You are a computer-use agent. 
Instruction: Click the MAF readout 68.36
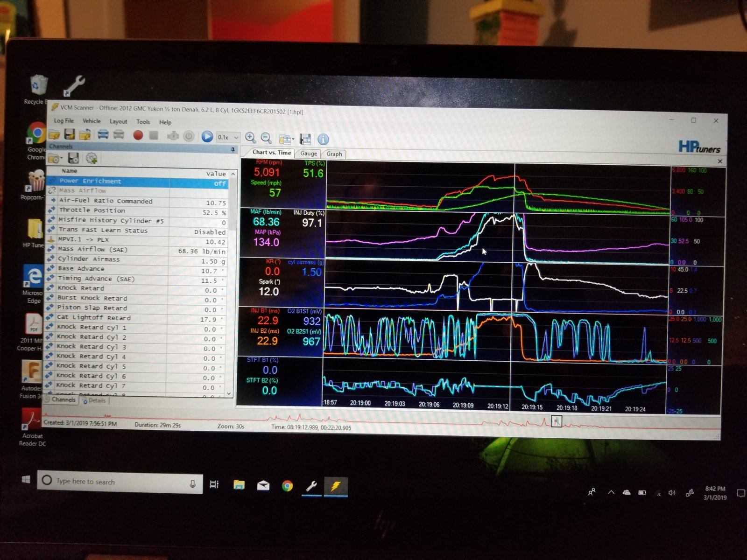(266, 222)
